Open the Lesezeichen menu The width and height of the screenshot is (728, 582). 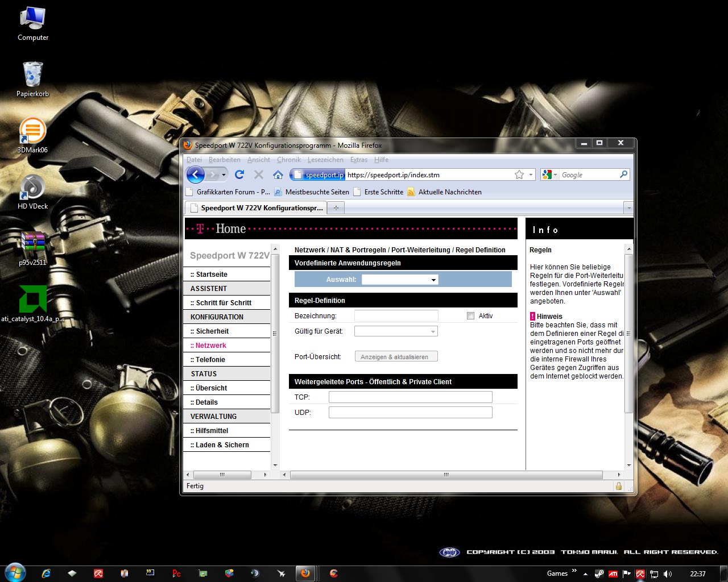point(325,160)
